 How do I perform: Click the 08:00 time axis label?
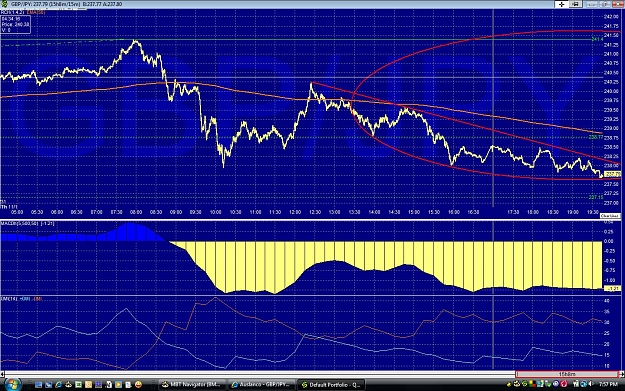click(136, 212)
